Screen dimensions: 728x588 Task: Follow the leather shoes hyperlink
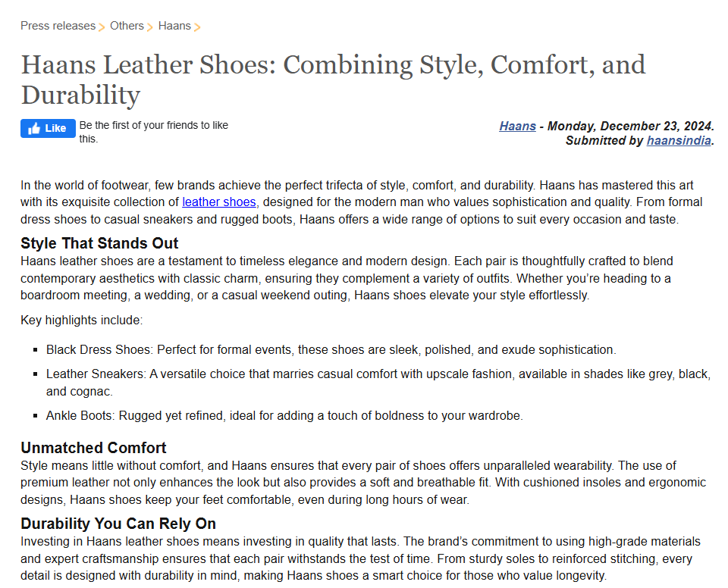pos(219,202)
